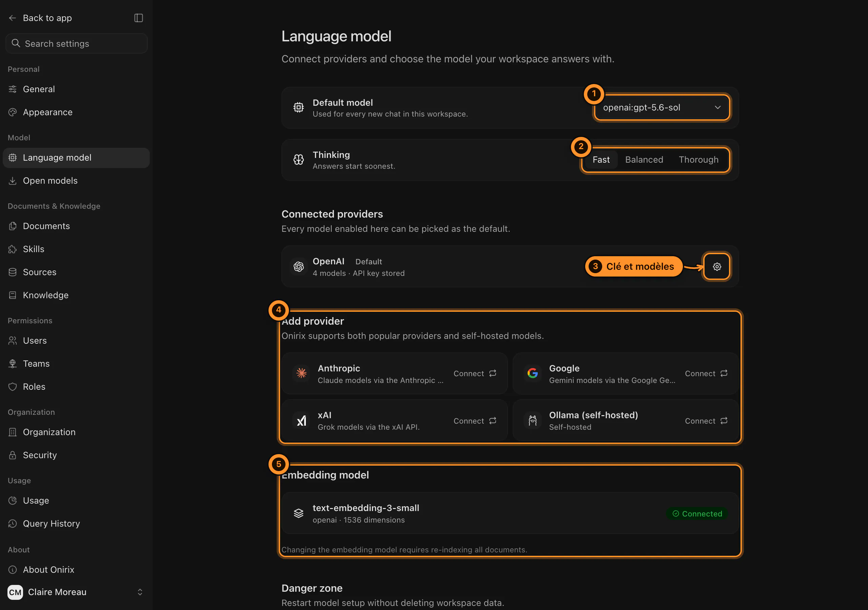Click the Default model chip icon
Viewport: 868px width, 610px height.
pyautogui.click(x=298, y=108)
